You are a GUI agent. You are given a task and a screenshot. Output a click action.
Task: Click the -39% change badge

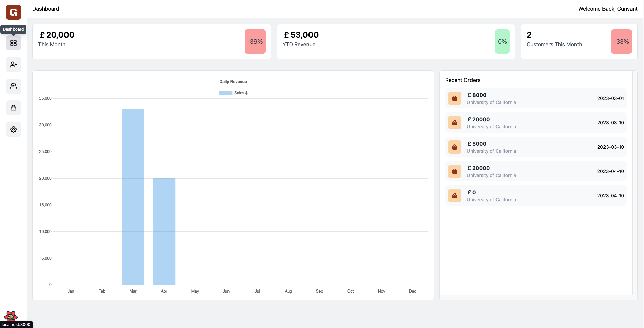tap(255, 42)
